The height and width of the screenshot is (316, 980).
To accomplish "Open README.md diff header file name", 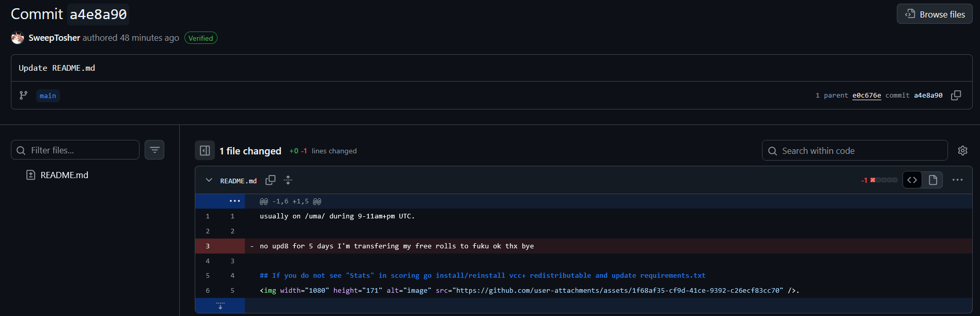I will tap(238, 181).
